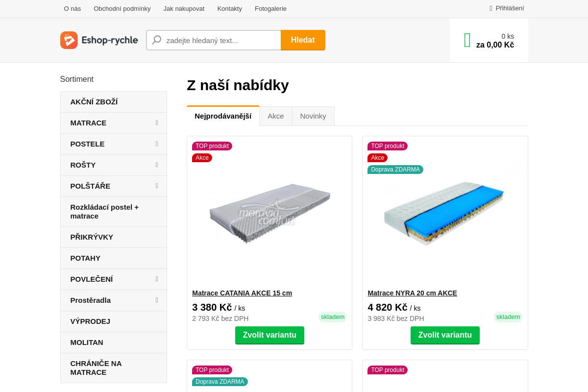
Task: Expand the MATRACE category chevron
Action: click(x=156, y=122)
